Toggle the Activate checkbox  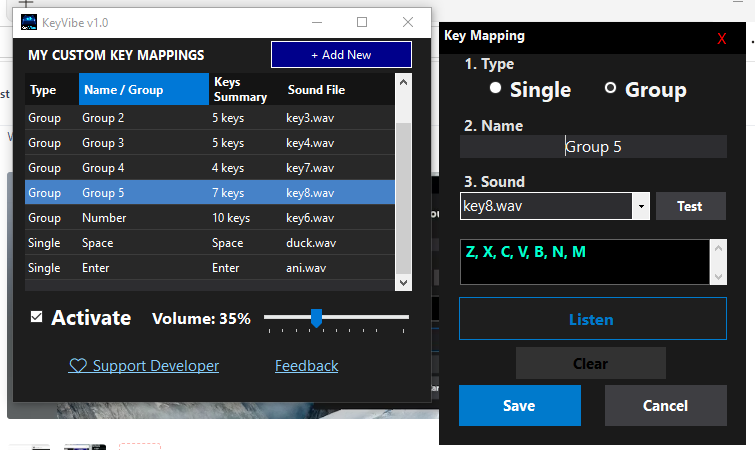[37, 317]
